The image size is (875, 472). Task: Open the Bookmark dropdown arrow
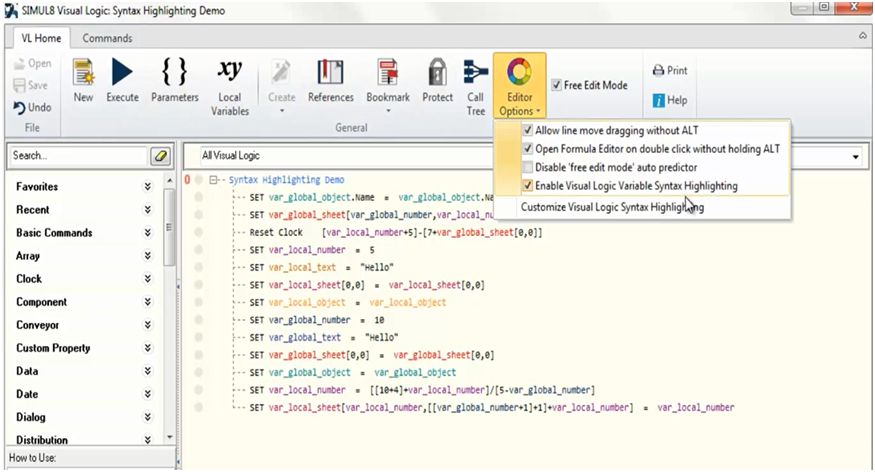[388, 111]
